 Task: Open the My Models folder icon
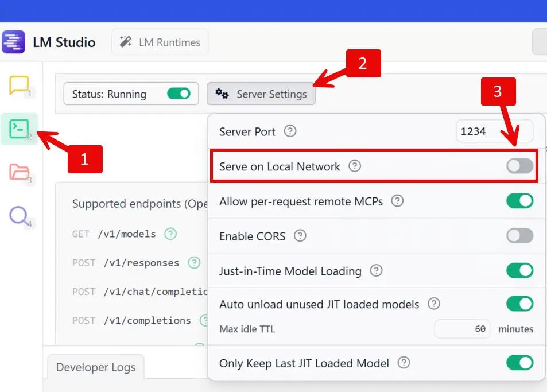pos(19,172)
